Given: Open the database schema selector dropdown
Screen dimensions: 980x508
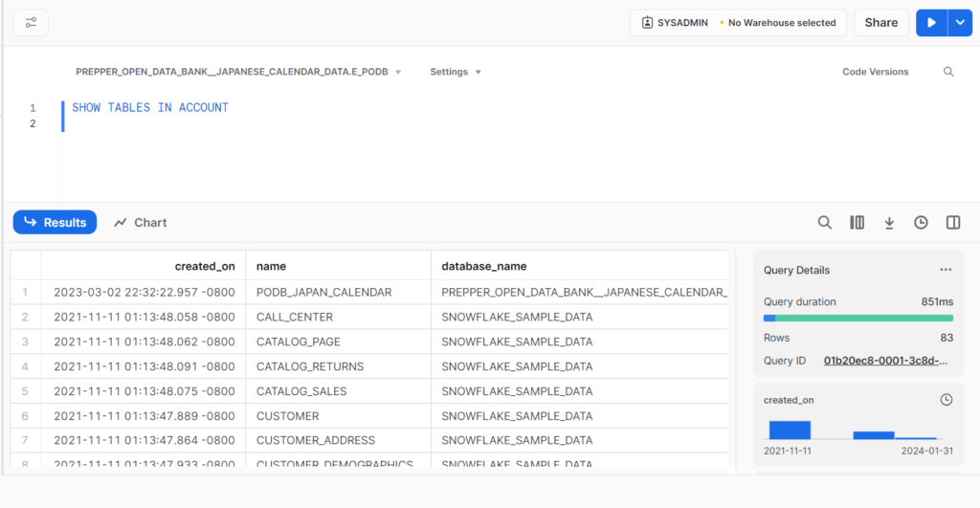Looking at the screenshot, I should 238,72.
